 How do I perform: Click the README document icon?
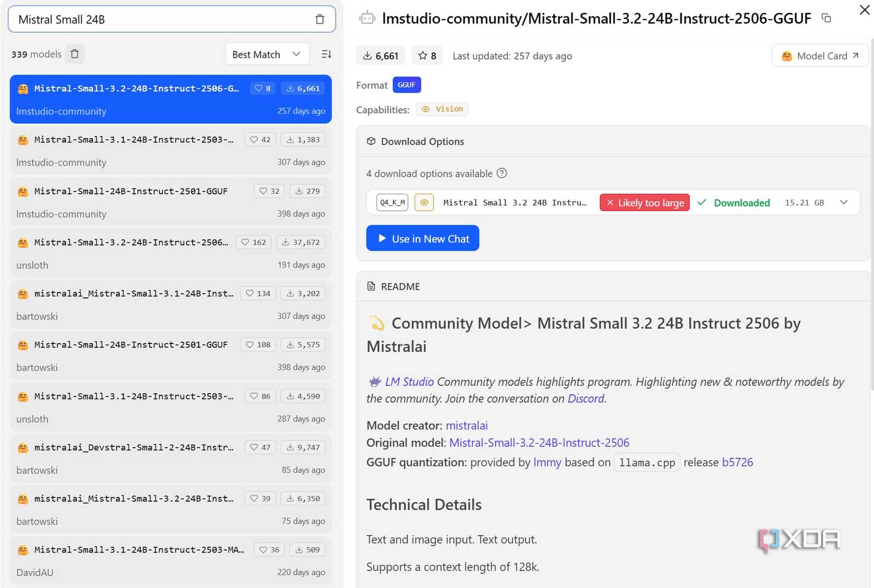point(371,286)
